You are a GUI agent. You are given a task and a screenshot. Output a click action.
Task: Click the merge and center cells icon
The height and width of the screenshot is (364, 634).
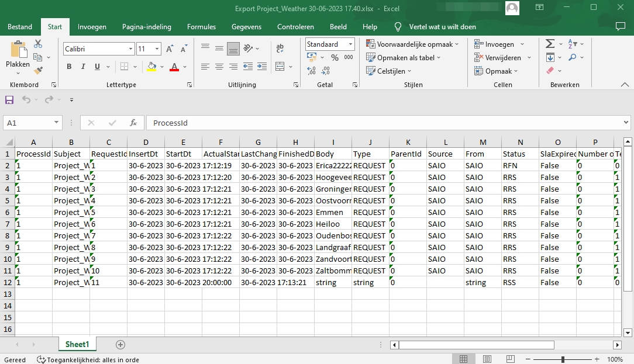click(280, 67)
